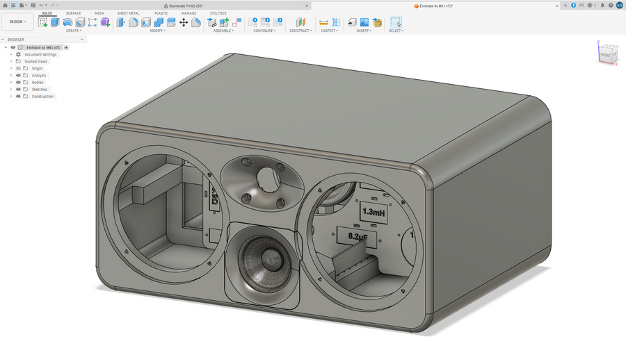Click the Home icon
Image resolution: width=626 pixels, height=364 pixels.
coord(5,5)
